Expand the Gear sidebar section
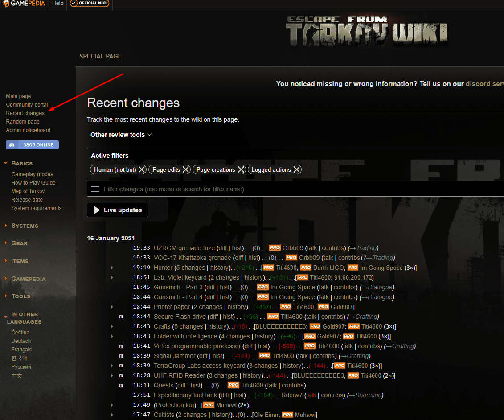Screen dimensions: 504x420 6,243
